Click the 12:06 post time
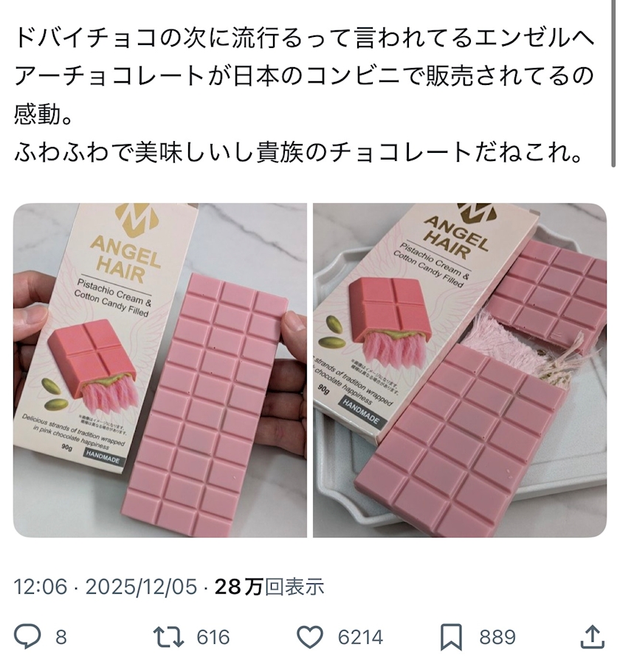 point(41,587)
